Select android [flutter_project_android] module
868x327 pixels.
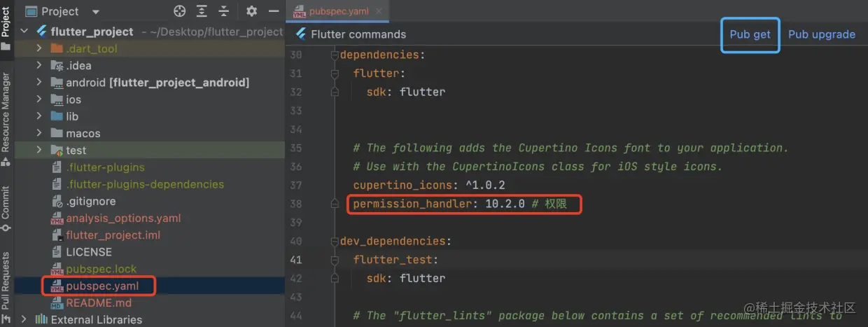pos(157,82)
